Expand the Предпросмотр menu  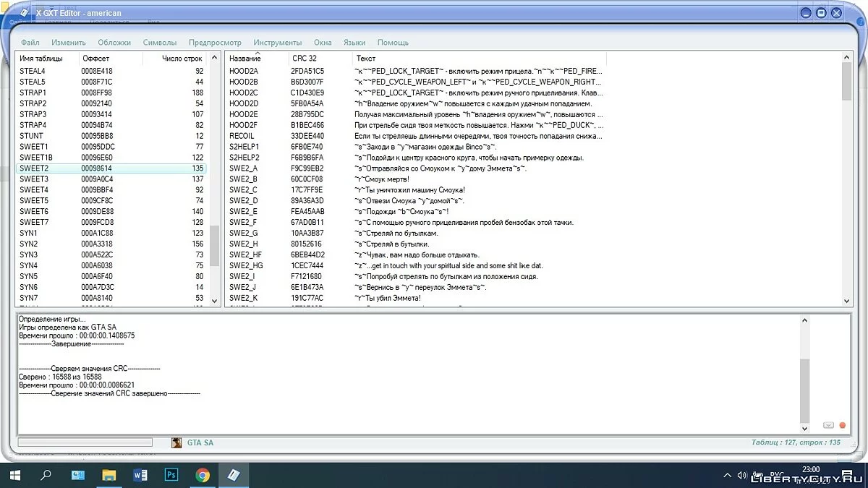point(215,43)
